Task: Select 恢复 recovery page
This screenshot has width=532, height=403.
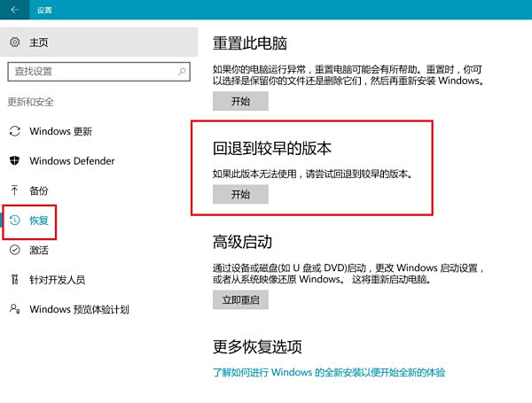Action: coord(98,221)
